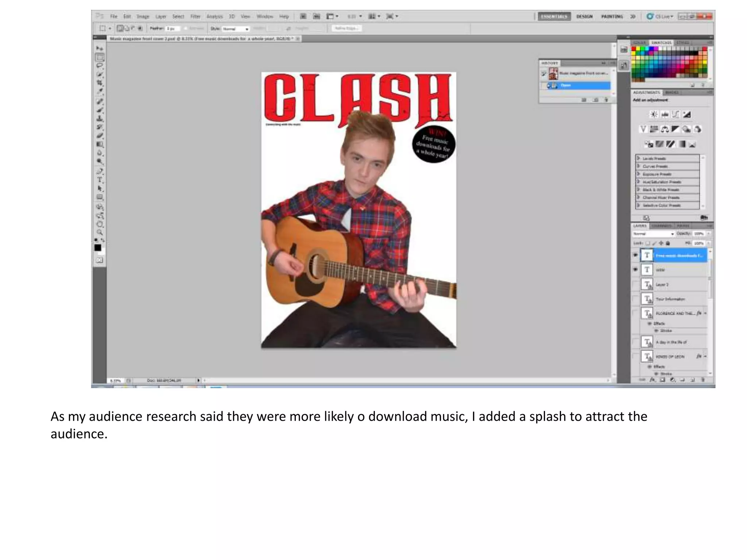Show the FLORENCE AND THE layer
The height and width of the screenshot is (560, 747).
tap(635, 313)
